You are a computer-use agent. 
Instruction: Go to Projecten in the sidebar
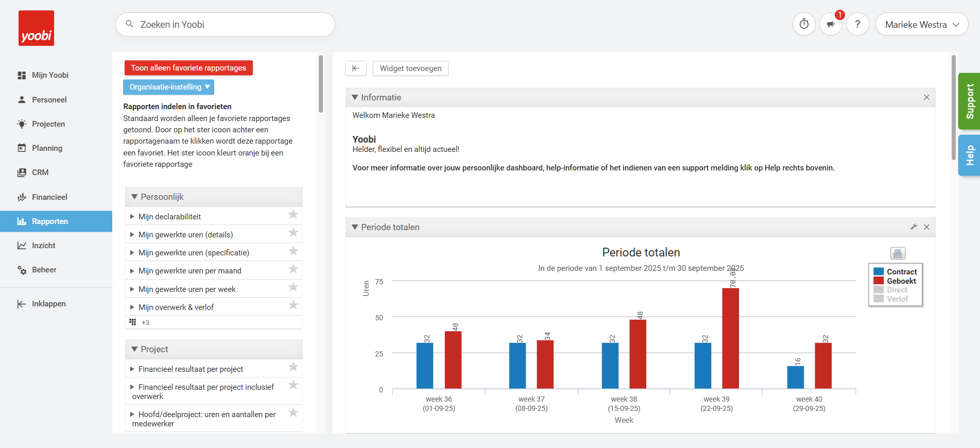pyautogui.click(x=48, y=124)
